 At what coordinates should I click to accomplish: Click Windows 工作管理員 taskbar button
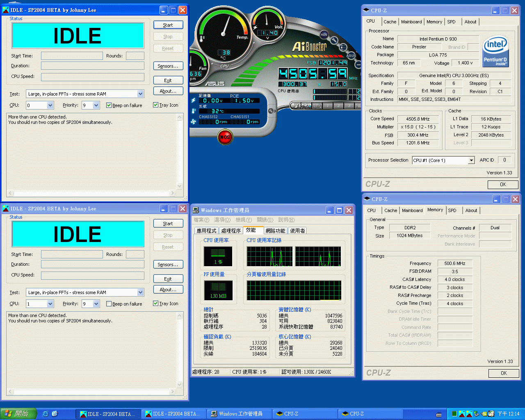(240, 414)
